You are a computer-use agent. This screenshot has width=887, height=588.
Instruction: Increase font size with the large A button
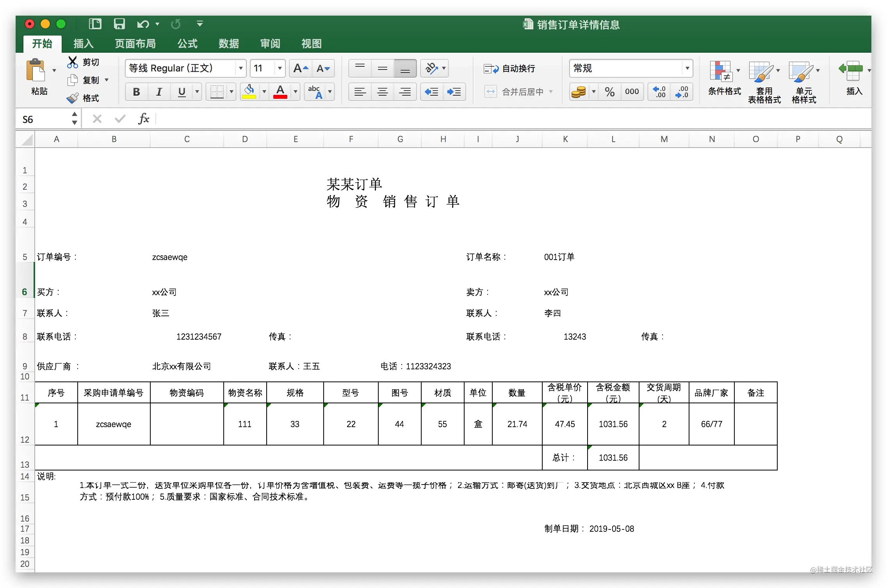pyautogui.click(x=301, y=68)
